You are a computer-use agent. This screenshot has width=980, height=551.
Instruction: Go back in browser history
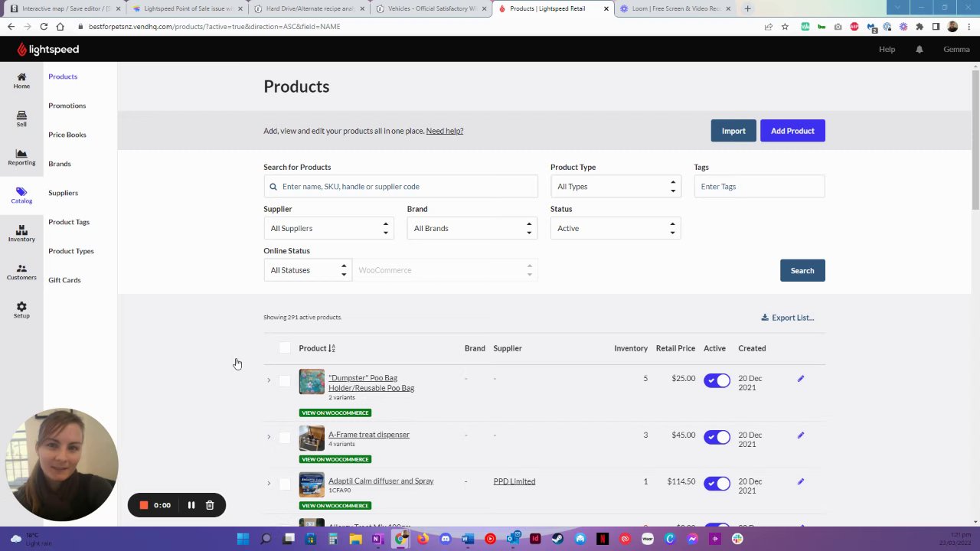[x=11, y=26]
